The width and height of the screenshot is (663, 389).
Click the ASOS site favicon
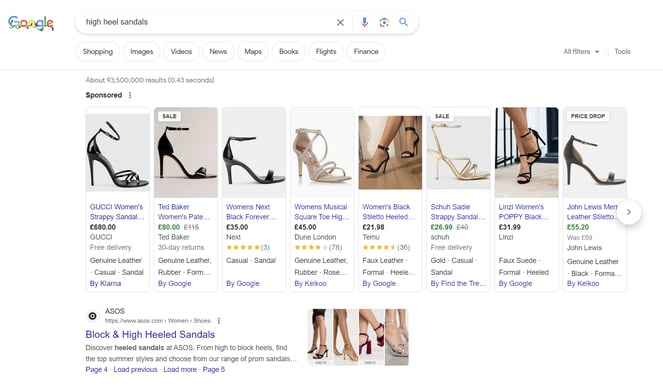click(92, 316)
